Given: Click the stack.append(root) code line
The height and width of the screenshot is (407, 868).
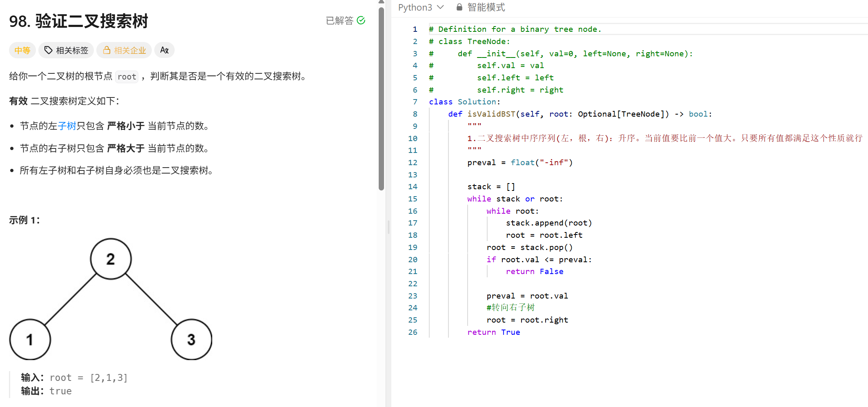Looking at the screenshot, I should pyautogui.click(x=549, y=223).
